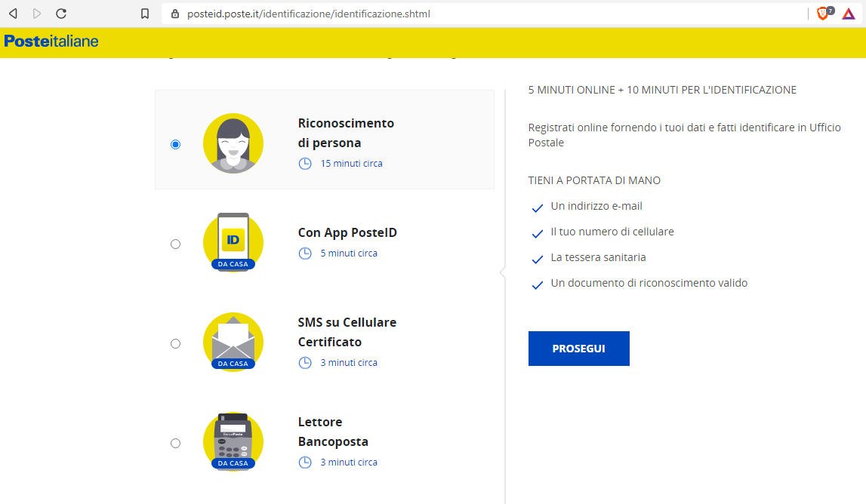The image size is (866, 504).
Task: Click the PROSEGUI button
Action: click(x=579, y=349)
